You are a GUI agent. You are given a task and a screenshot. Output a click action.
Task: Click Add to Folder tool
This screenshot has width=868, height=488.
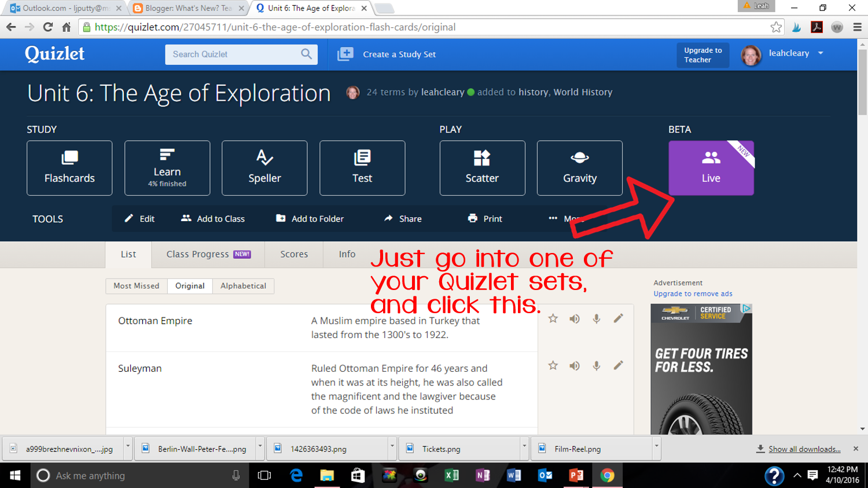pos(310,219)
